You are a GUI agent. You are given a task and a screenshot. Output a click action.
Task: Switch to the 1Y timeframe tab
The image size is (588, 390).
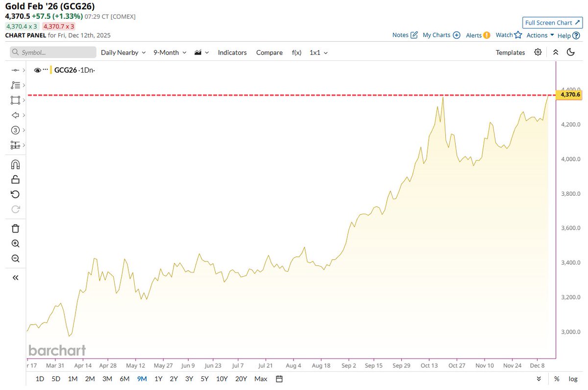158,379
